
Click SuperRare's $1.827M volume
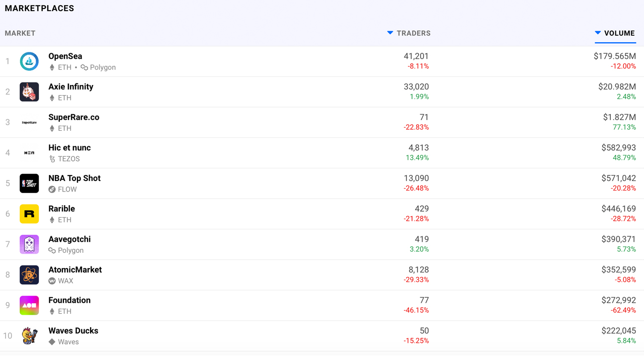click(619, 117)
